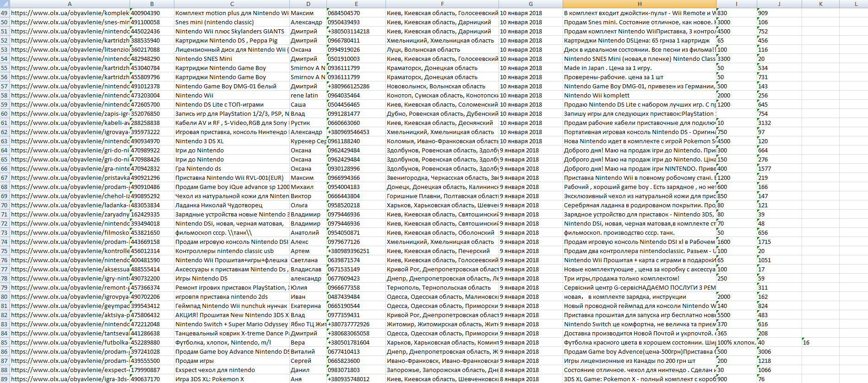Click phone number "+380503114218"
This screenshot has width=868, height=383.
(x=356, y=31)
